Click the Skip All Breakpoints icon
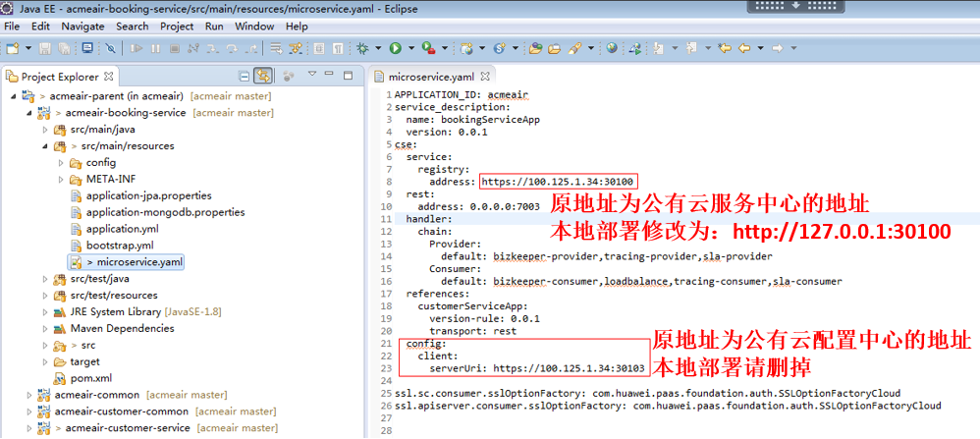This screenshot has width=980, height=439. point(111,47)
